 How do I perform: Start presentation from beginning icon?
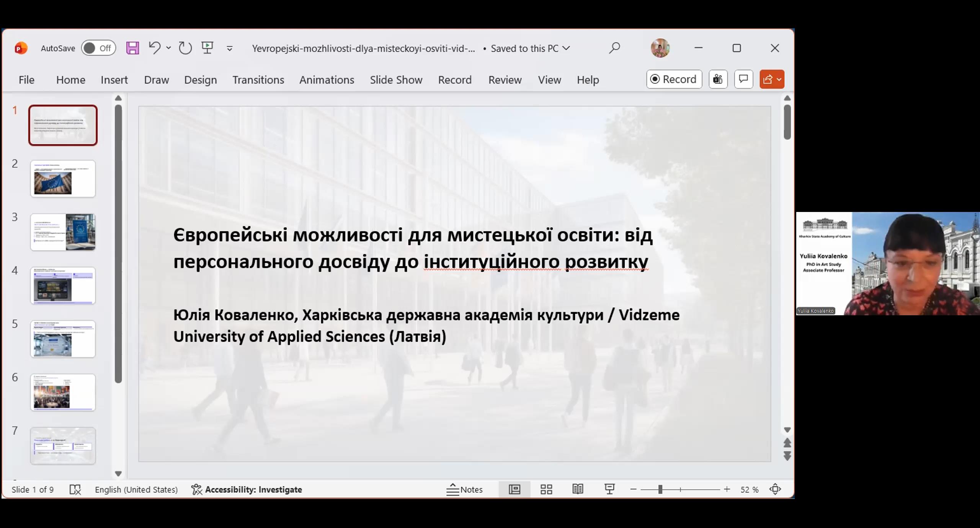pos(207,48)
